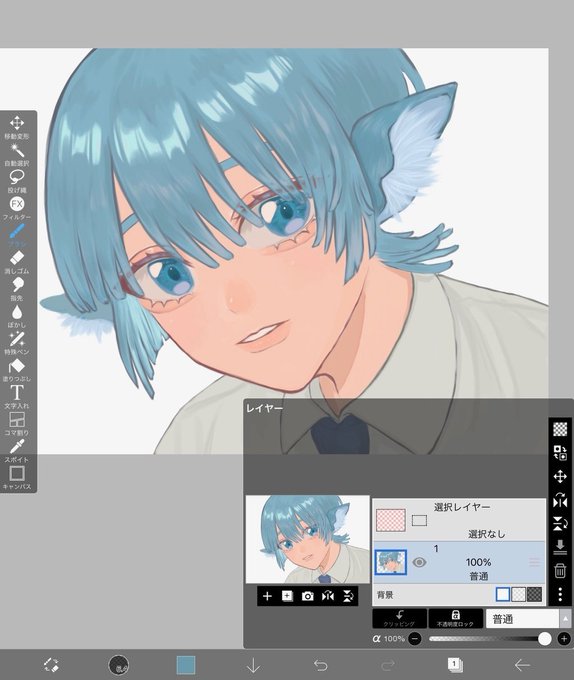The height and width of the screenshot is (680, 574).
Task: Toggle the layer window button showing 1
Action: click(x=455, y=664)
